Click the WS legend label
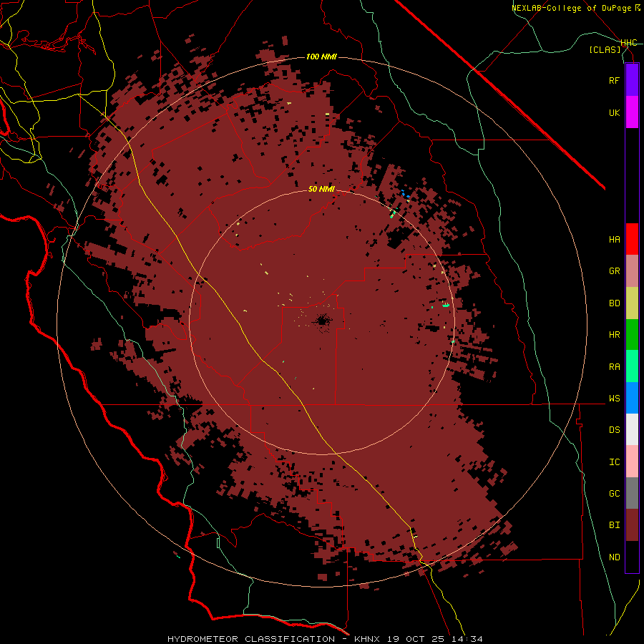Viewport: 644px width, 644px height. click(614, 399)
